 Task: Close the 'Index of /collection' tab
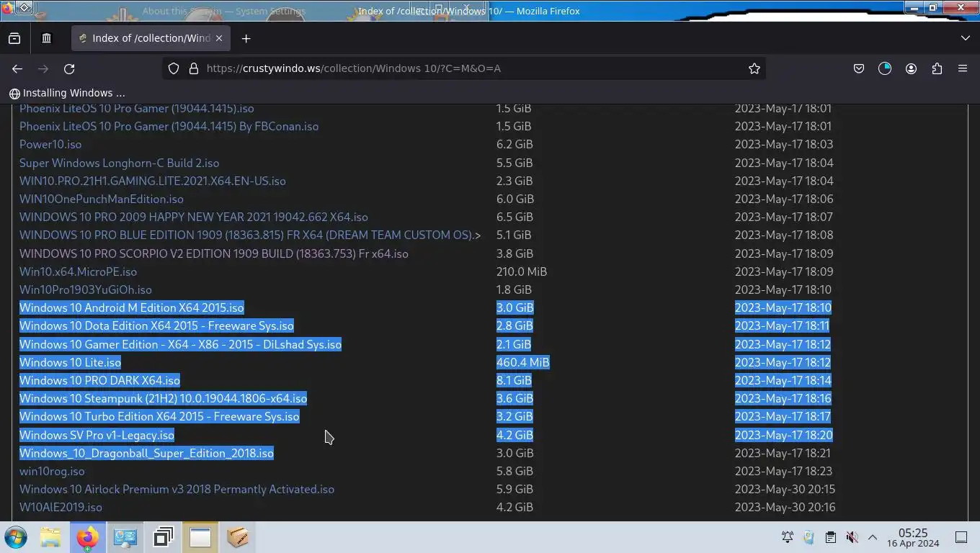pyautogui.click(x=219, y=38)
